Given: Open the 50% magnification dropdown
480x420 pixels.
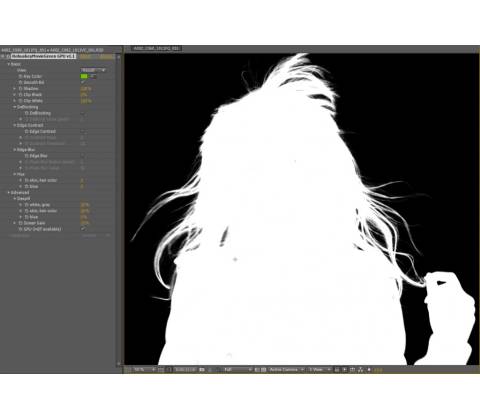Looking at the screenshot, I should (x=144, y=370).
